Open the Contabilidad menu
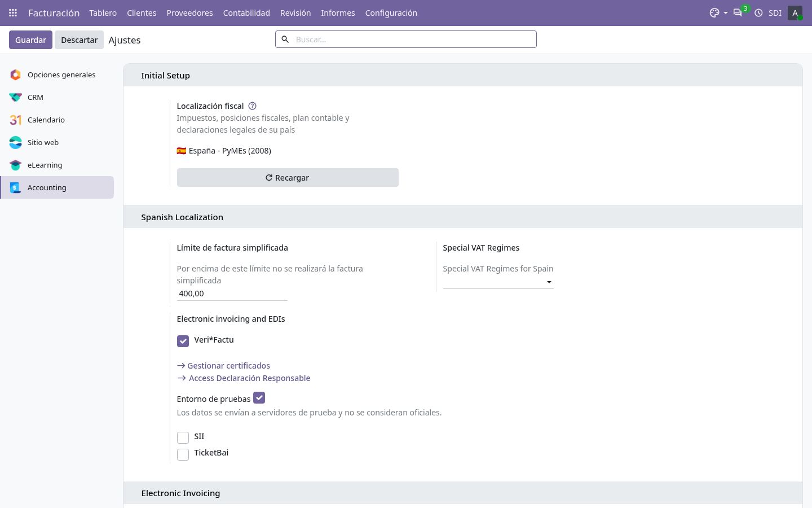 point(246,12)
